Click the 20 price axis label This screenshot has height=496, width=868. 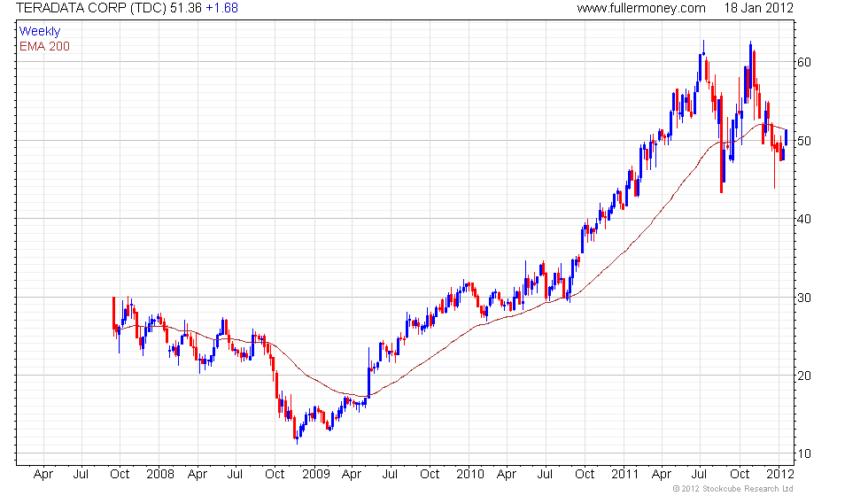pyautogui.click(x=804, y=376)
